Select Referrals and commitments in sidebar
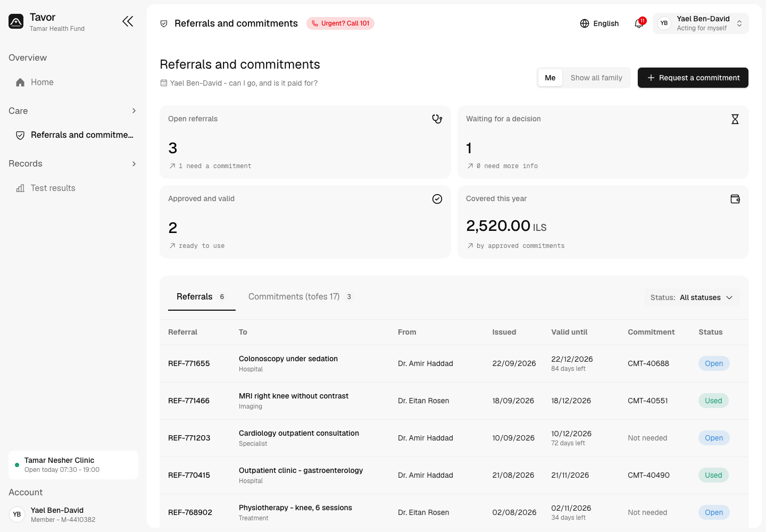The width and height of the screenshot is (766, 532). (73, 135)
